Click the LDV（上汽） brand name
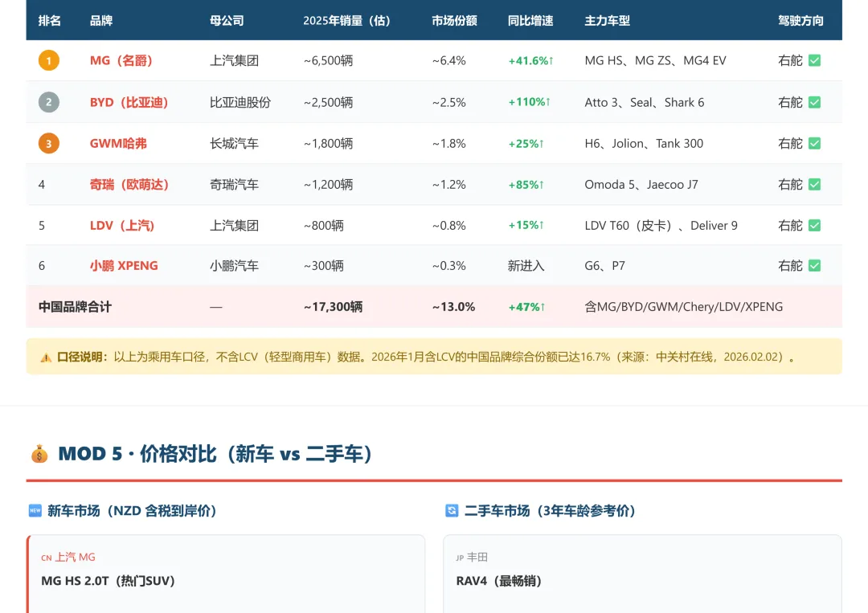 click(x=122, y=226)
